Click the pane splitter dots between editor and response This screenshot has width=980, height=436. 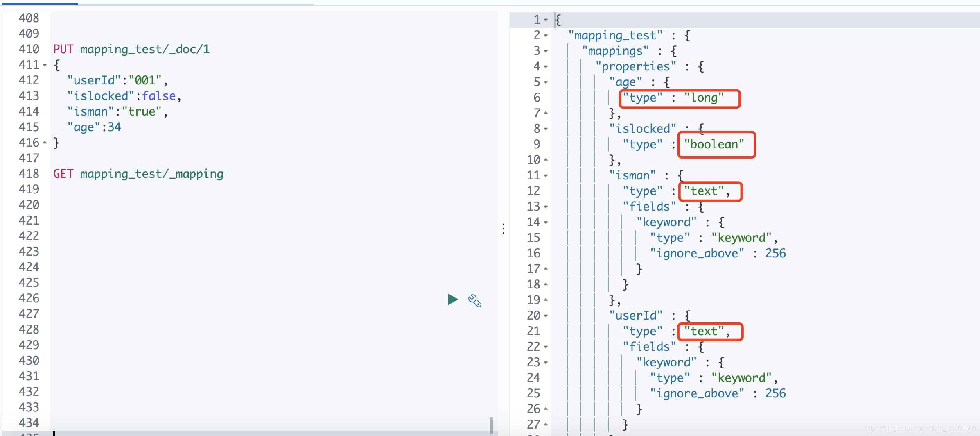pos(504,229)
